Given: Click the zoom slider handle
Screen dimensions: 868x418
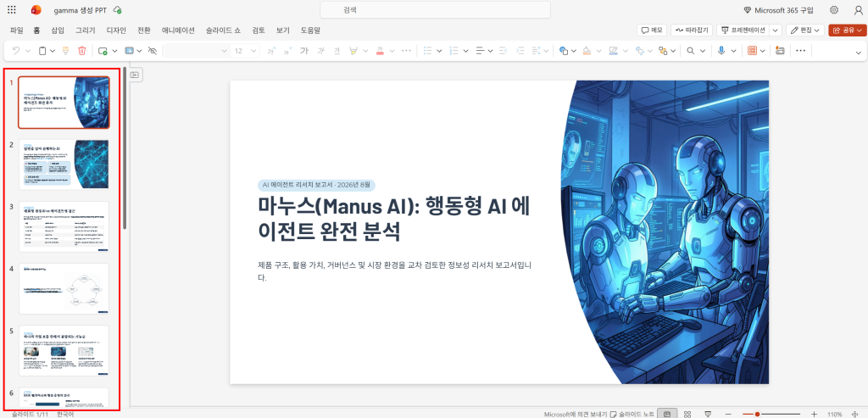Looking at the screenshot, I should [757, 414].
